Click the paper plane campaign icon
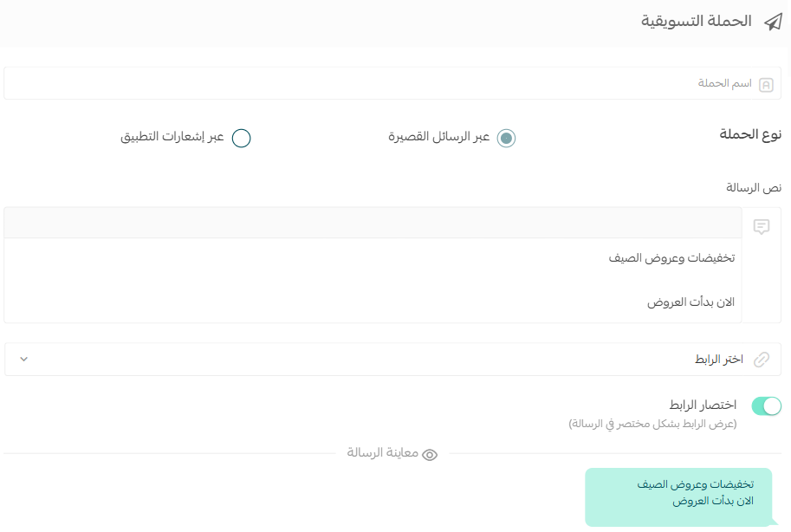The width and height of the screenshot is (791, 532). pos(773,22)
